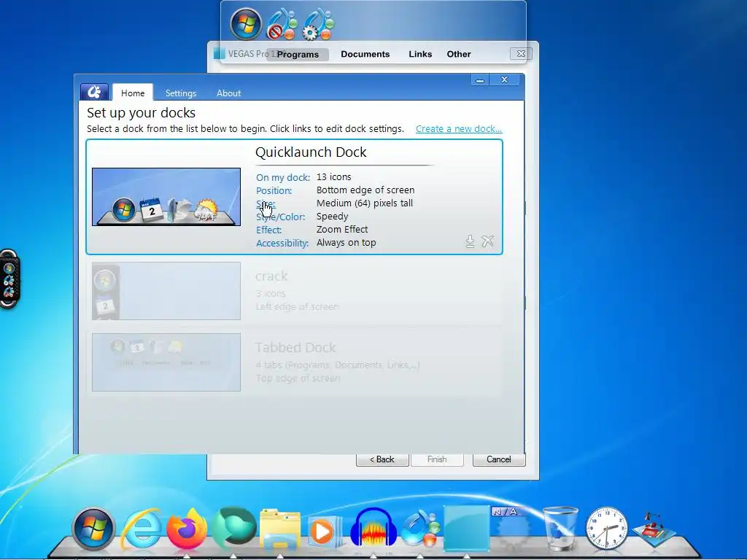747x560 pixels.
Task: Click the Accessibility link
Action: tap(282, 244)
